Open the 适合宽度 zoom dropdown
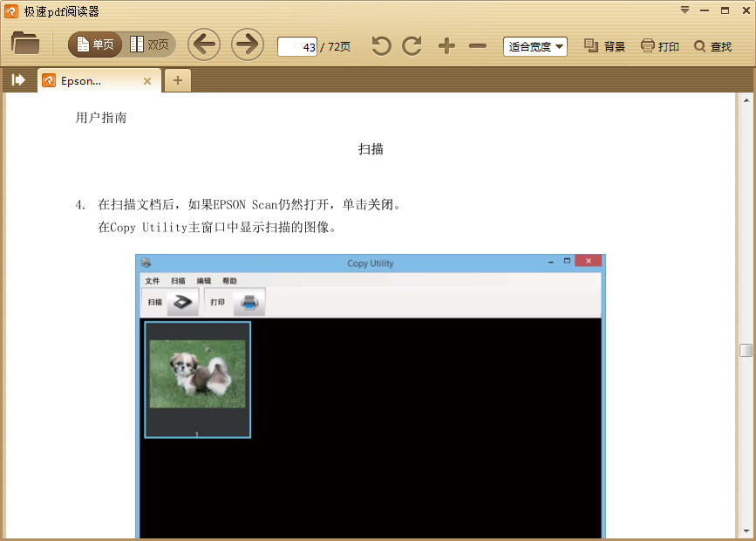The image size is (756, 541). click(535, 47)
